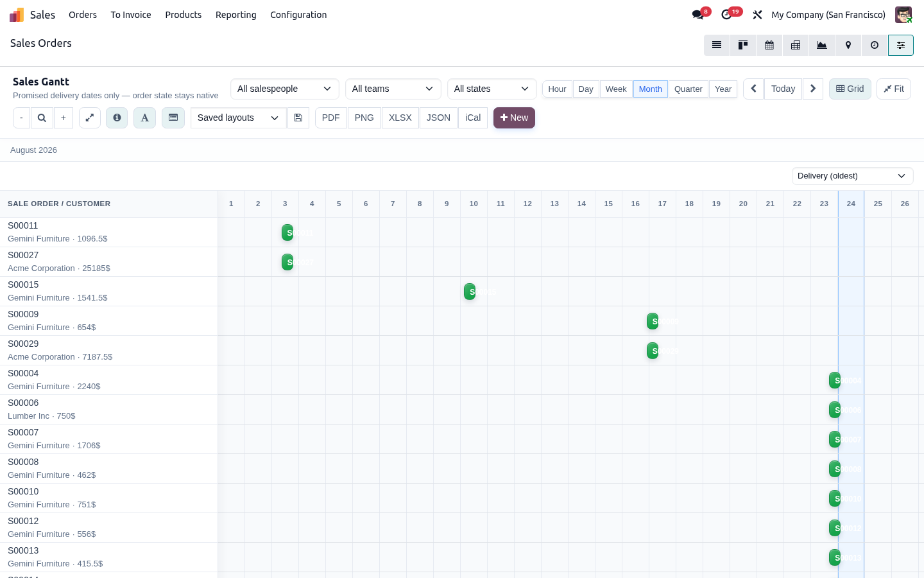Image resolution: width=924 pixels, height=578 pixels.
Task: Click the S00011 Gantt bar
Action: tap(287, 232)
